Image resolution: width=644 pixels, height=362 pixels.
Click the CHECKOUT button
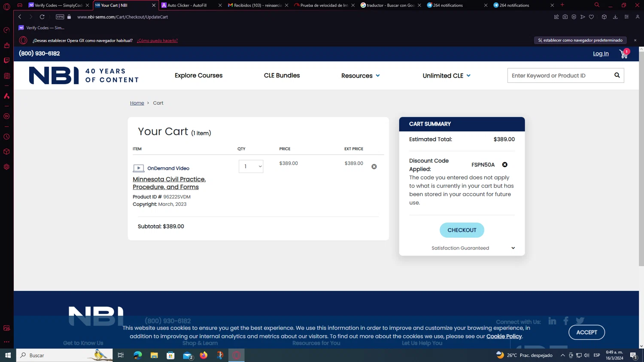462,230
